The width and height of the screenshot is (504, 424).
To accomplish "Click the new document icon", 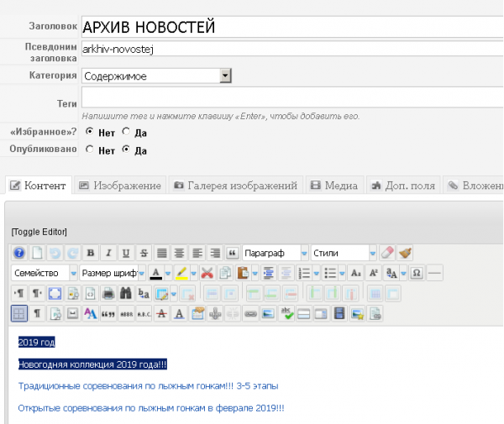I will pyautogui.click(x=37, y=253).
